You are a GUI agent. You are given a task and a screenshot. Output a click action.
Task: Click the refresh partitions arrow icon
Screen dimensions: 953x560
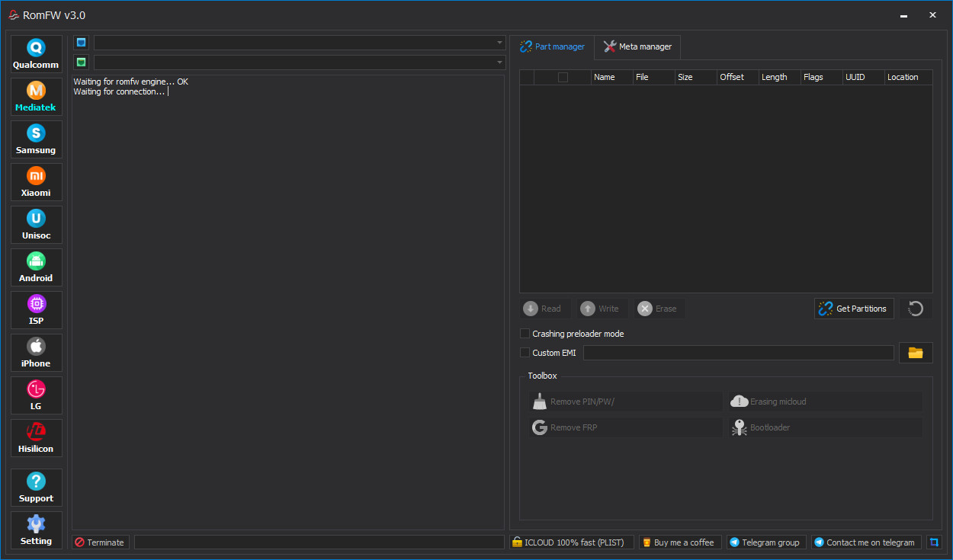(916, 309)
